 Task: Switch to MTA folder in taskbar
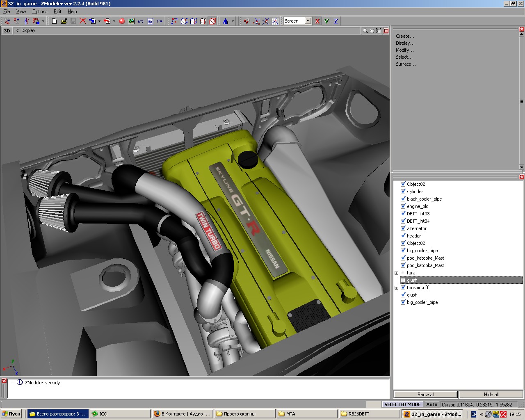(x=307, y=414)
